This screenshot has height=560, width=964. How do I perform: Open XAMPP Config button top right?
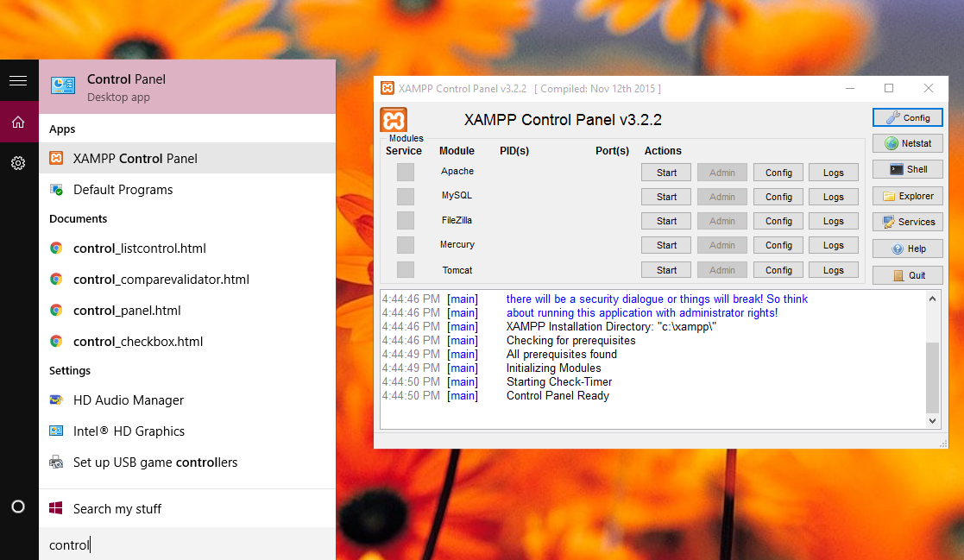(x=907, y=117)
